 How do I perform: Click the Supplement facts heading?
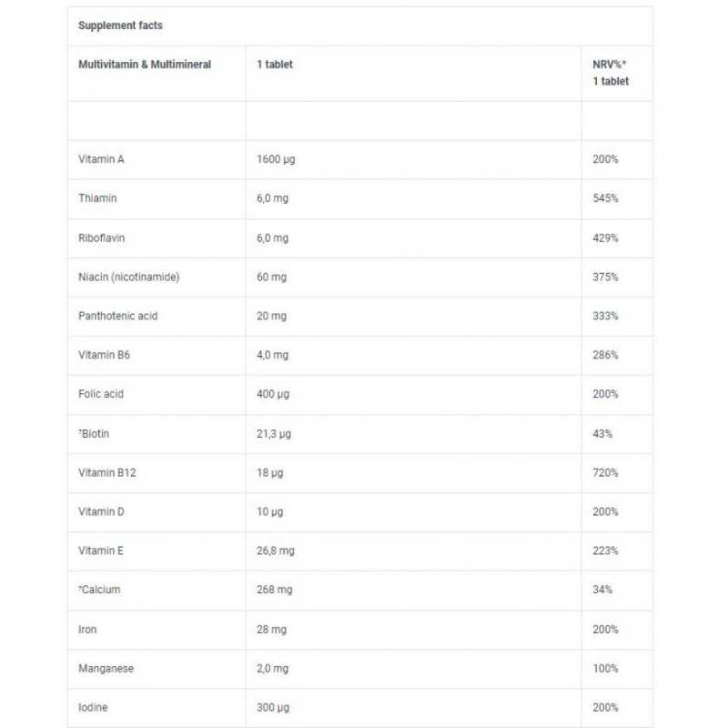pos(120,25)
